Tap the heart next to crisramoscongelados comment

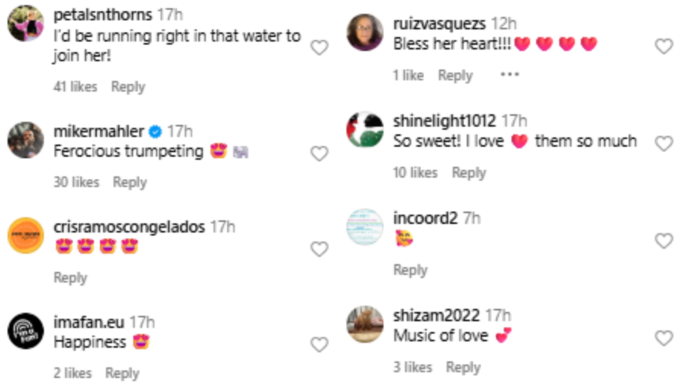319,249
